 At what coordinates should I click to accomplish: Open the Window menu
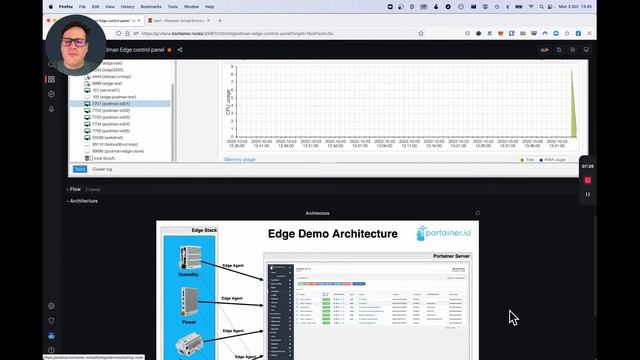pyautogui.click(x=191, y=7)
